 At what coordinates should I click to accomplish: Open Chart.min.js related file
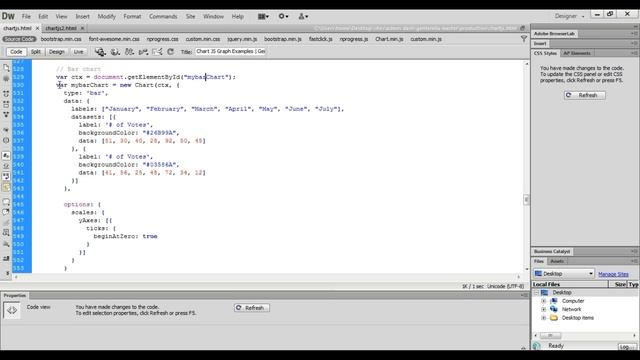point(389,39)
